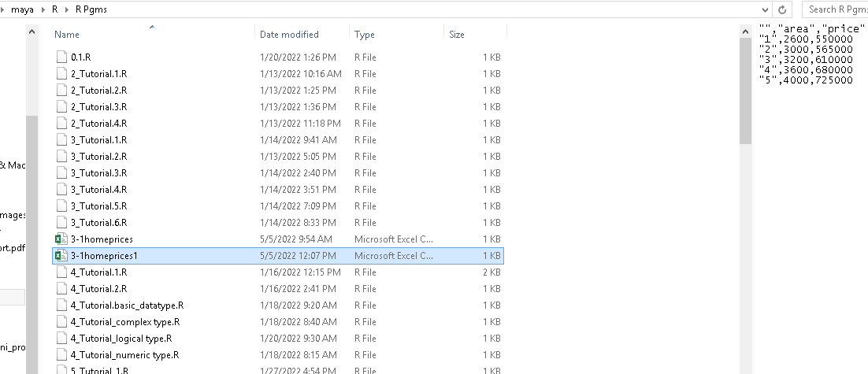This screenshot has width=868, height=374.
Task: Select the file 4_Tutorial_numeric type.R
Action: (x=124, y=354)
